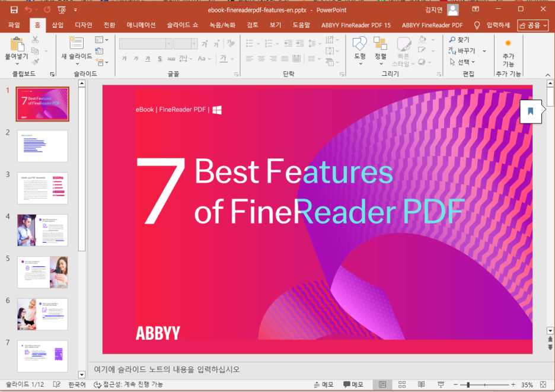Undo the last action in the quick access toolbar
The height and width of the screenshot is (392, 555).
(x=28, y=10)
